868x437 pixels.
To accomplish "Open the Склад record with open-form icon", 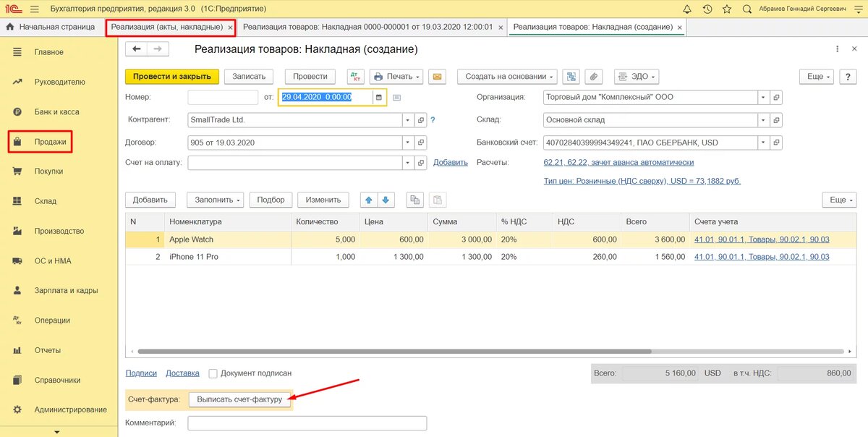I will click(x=776, y=119).
